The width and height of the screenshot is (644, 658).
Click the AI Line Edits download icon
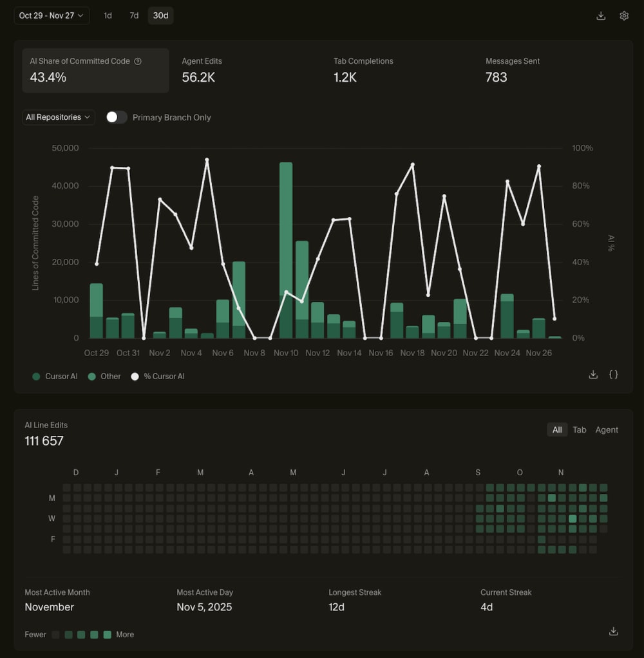click(613, 631)
